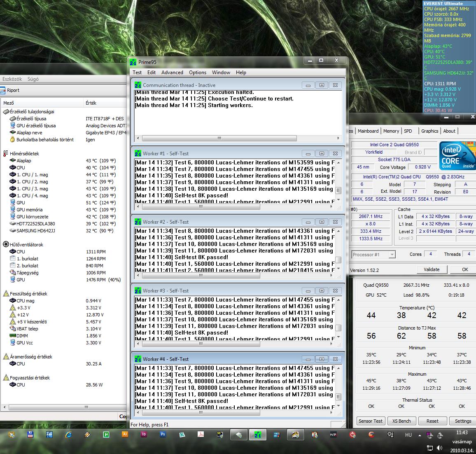Click the XS Bench button

pyautogui.click(x=401, y=421)
